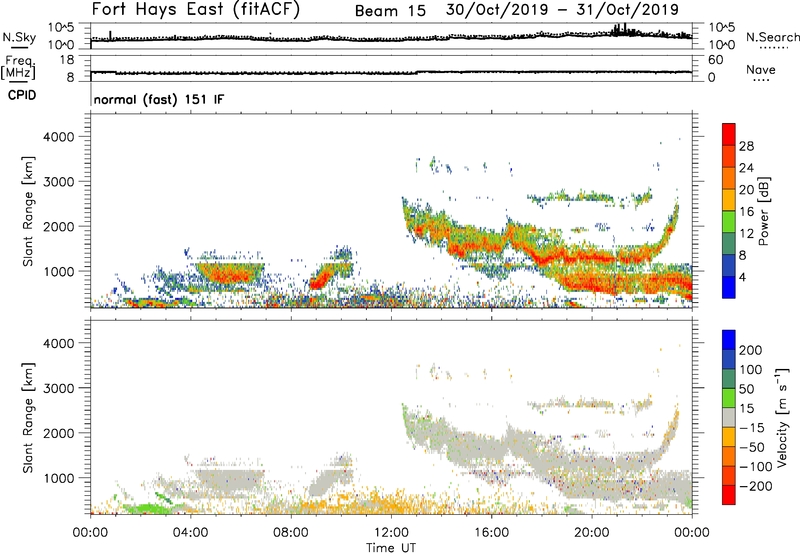
Task: Click the "18" tick on the frequency axis
Action: click(x=67, y=60)
